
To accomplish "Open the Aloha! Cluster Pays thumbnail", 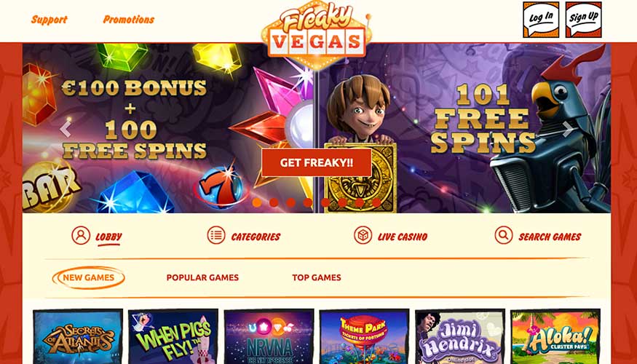I will click(555, 337).
